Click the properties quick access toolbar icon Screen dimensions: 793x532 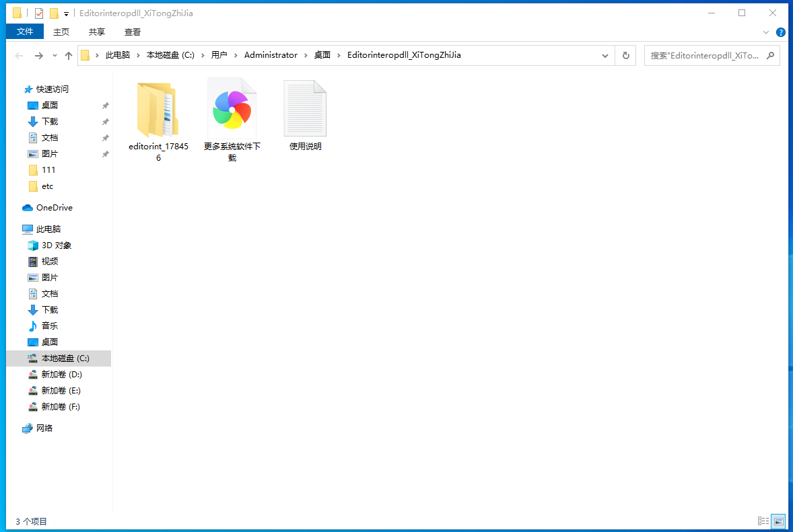point(39,13)
